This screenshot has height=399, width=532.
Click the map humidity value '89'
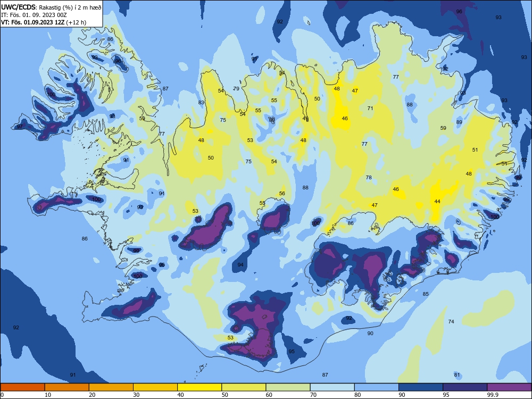[459, 122]
